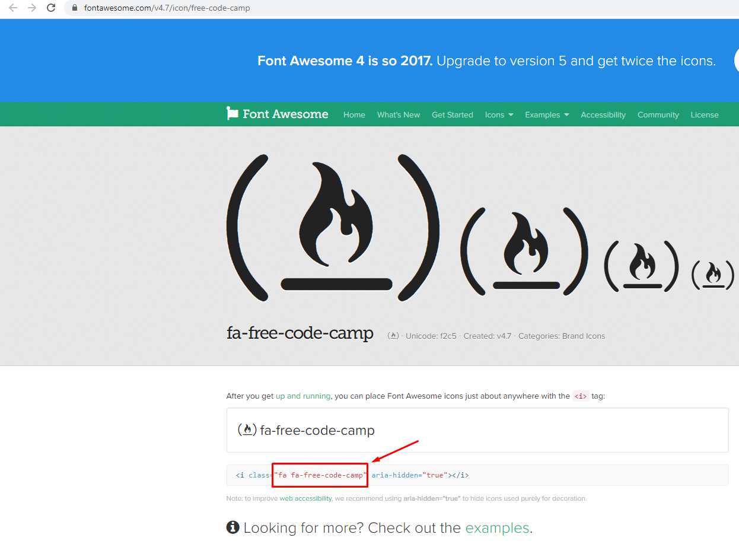The image size is (739, 560).
Task: Open the License page
Action: click(705, 114)
